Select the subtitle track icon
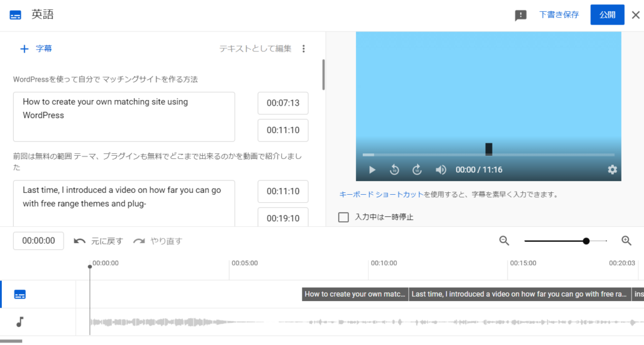This screenshot has height=345, width=644. 20,294
